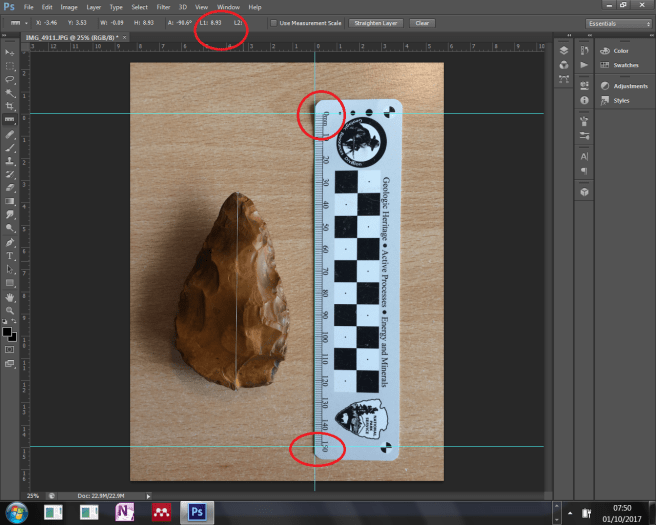The height and width of the screenshot is (525, 656).
Task: Select the Zoom tool in the toolbar
Action: (x=10, y=310)
